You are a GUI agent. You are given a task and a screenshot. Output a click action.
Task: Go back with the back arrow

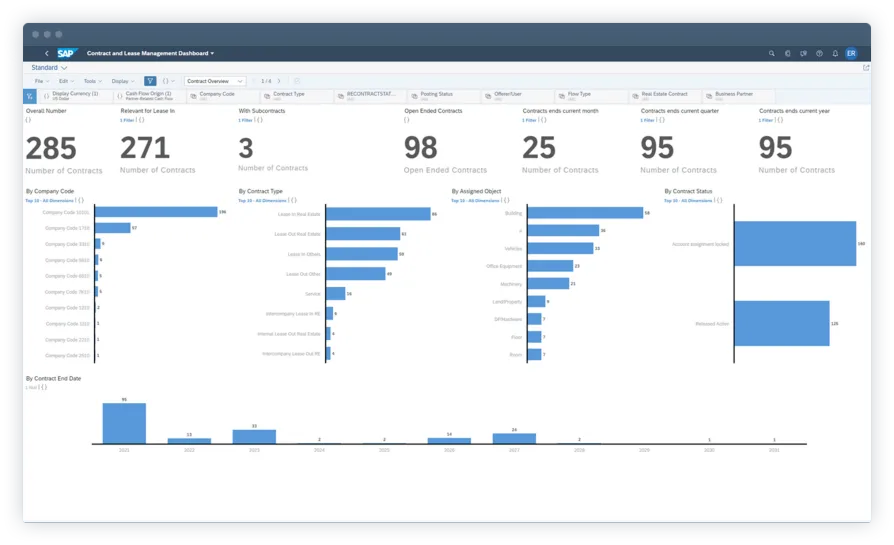46,53
